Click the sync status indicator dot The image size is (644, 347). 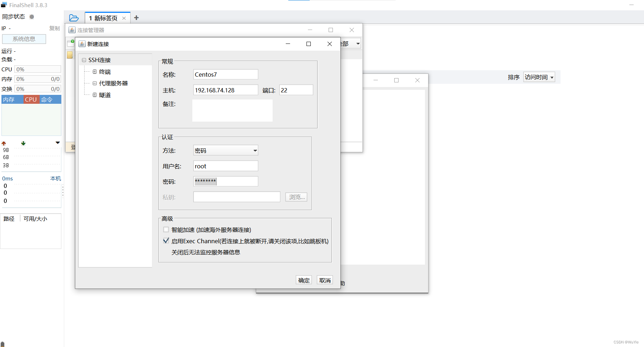click(x=32, y=17)
